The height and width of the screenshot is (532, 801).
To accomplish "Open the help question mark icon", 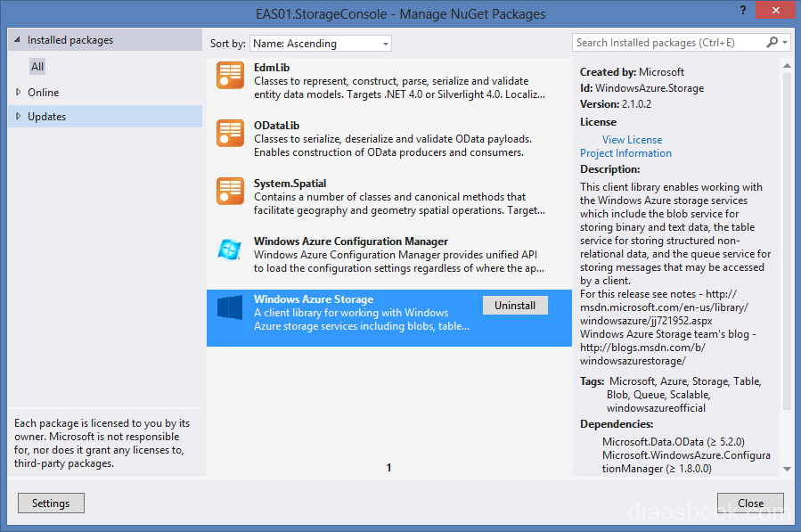I will pos(743,10).
